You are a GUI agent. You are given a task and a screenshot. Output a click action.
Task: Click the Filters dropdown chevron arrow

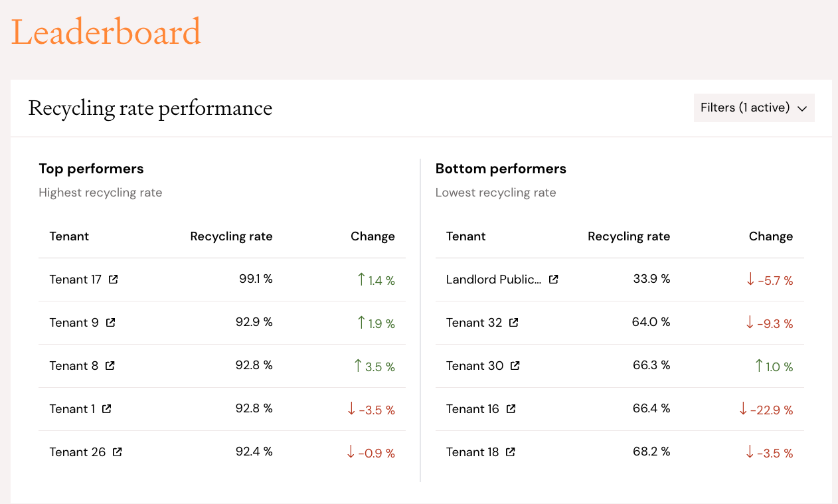pos(802,108)
